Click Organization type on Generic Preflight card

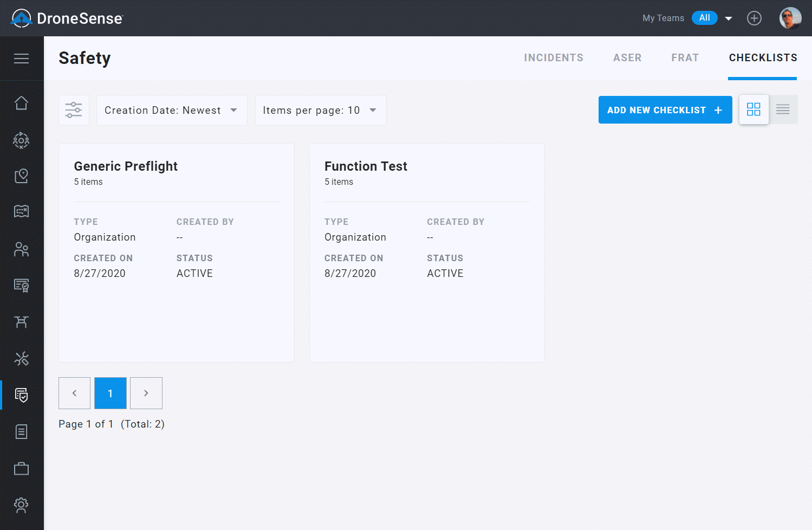(x=105, y=237)
